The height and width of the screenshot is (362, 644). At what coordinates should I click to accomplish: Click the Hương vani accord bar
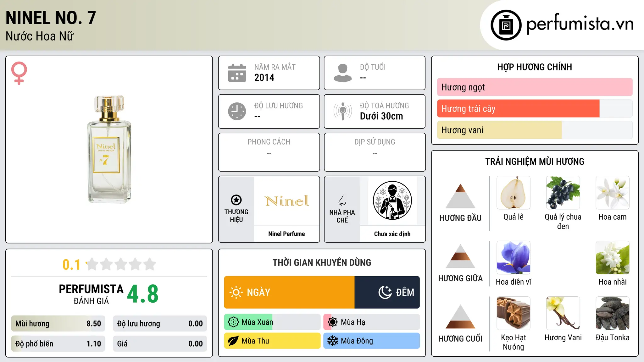535,130
